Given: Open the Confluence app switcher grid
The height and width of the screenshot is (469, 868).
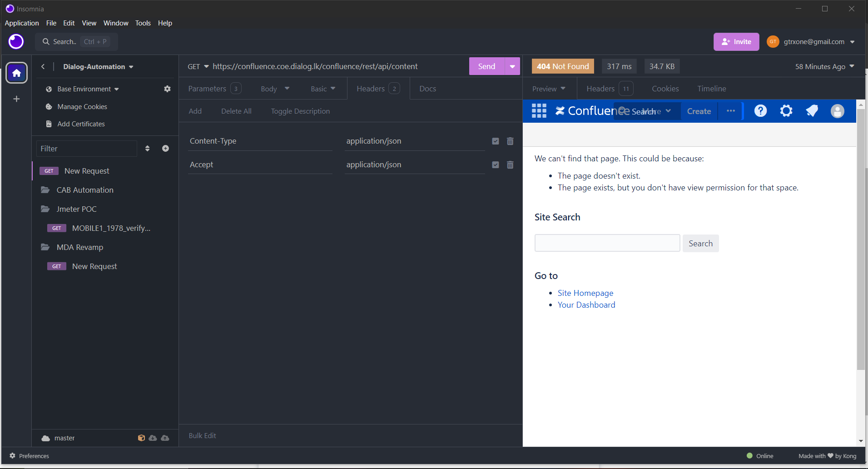Looking at the screenshot, I should [539, 111].
